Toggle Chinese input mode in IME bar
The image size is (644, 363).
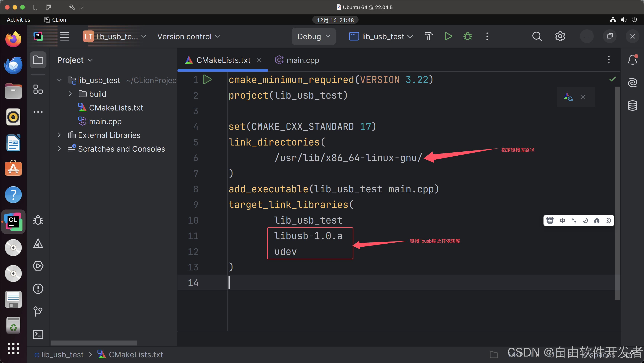coord(563,221)
